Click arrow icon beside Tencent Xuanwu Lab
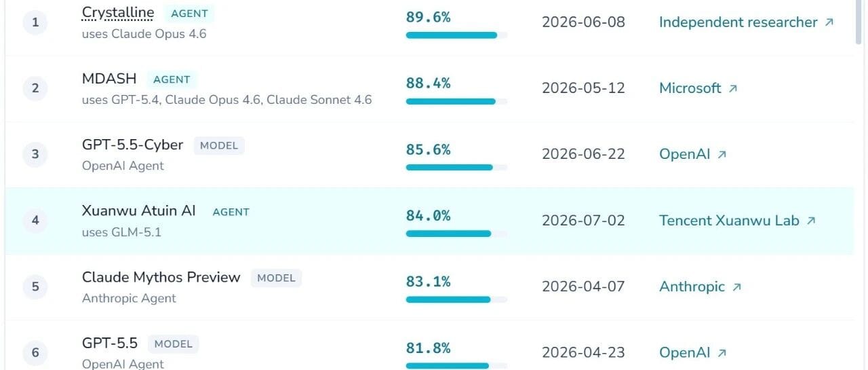Image resolution: width=868 pixels, height=370 pixels. pos(810,221)
